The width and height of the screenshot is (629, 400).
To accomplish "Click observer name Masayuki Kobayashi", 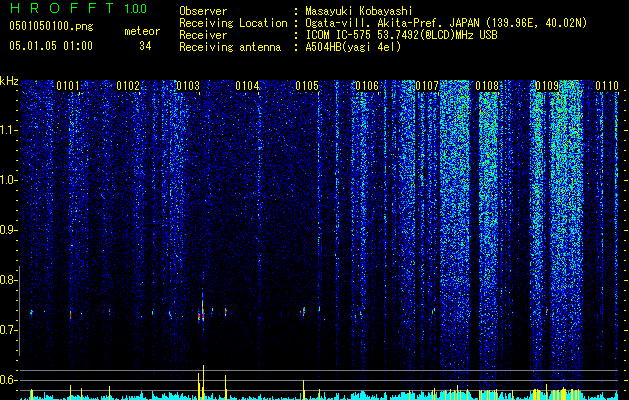I will click(x=359, y=11).
